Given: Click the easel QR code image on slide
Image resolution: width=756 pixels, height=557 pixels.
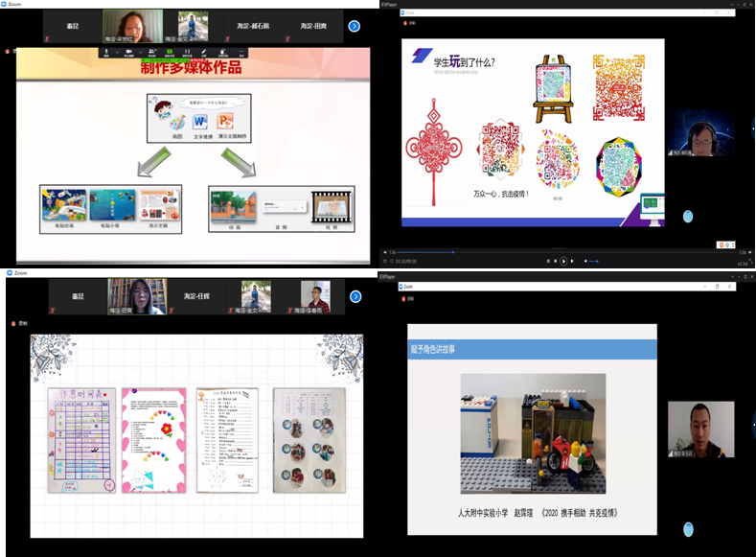Looking at the screenshot, I should click(553, 89).
